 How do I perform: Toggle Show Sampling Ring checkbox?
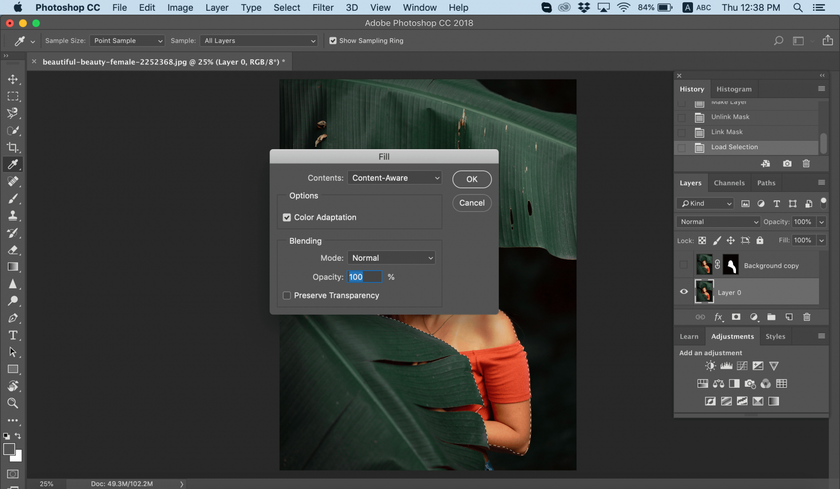tap(333, 41)
